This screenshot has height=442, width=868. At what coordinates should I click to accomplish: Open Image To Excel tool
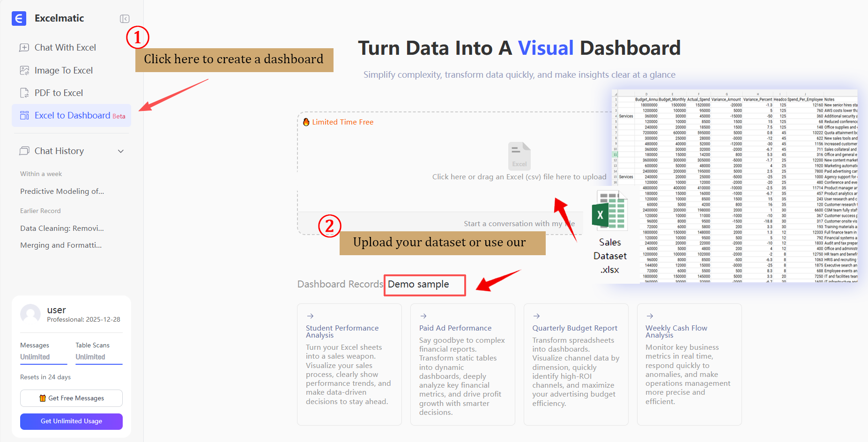(64, 71)
